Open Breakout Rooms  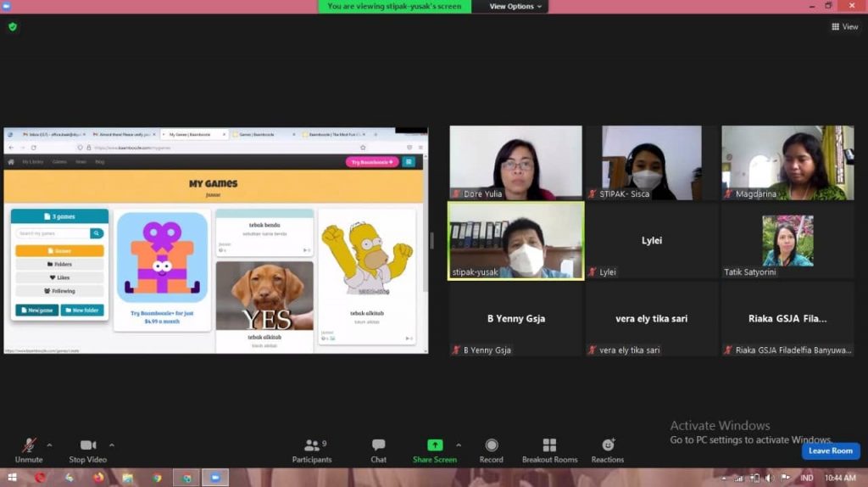(549, 451)
